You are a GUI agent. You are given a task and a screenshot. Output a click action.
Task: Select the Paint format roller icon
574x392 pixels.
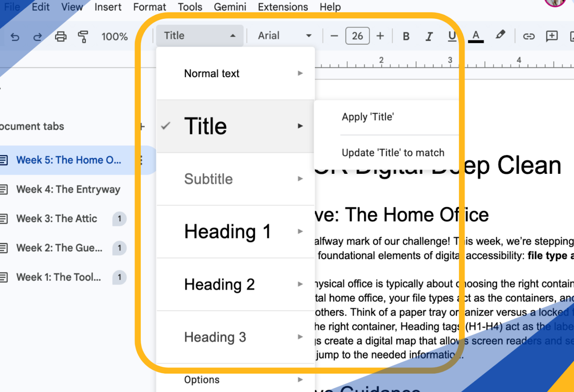click(x=83, y=37)
